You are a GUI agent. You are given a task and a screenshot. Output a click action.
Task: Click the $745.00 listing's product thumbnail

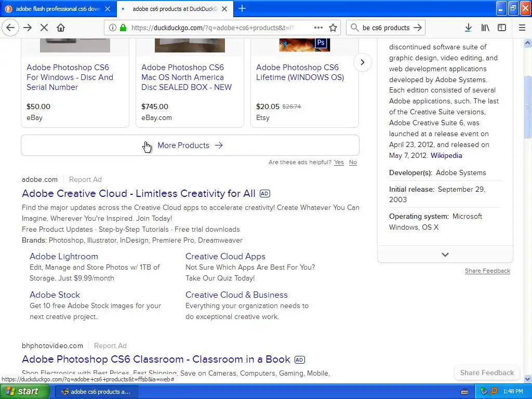tap(190, 45)
